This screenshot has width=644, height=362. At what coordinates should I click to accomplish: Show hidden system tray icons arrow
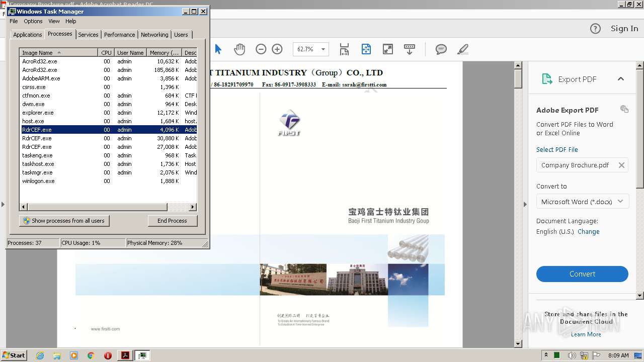[x=546, y=355]
